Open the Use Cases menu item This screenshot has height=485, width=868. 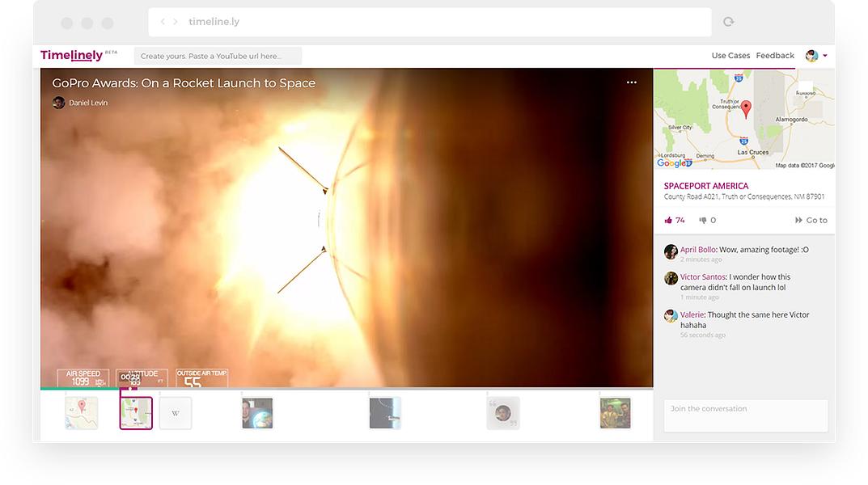tap(730, 56)
